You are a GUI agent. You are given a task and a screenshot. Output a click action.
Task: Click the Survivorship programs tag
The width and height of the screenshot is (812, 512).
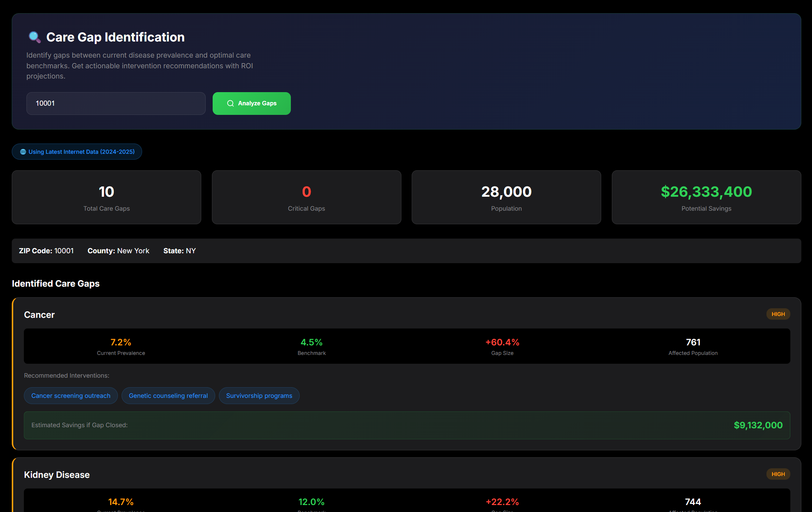coord(259,396)
